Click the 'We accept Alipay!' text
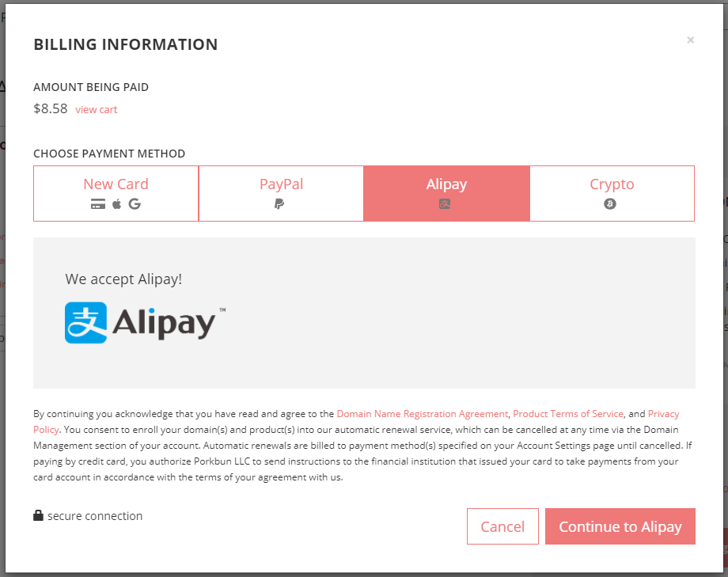This screenshot has height=577, width=728. click(123, 279)
